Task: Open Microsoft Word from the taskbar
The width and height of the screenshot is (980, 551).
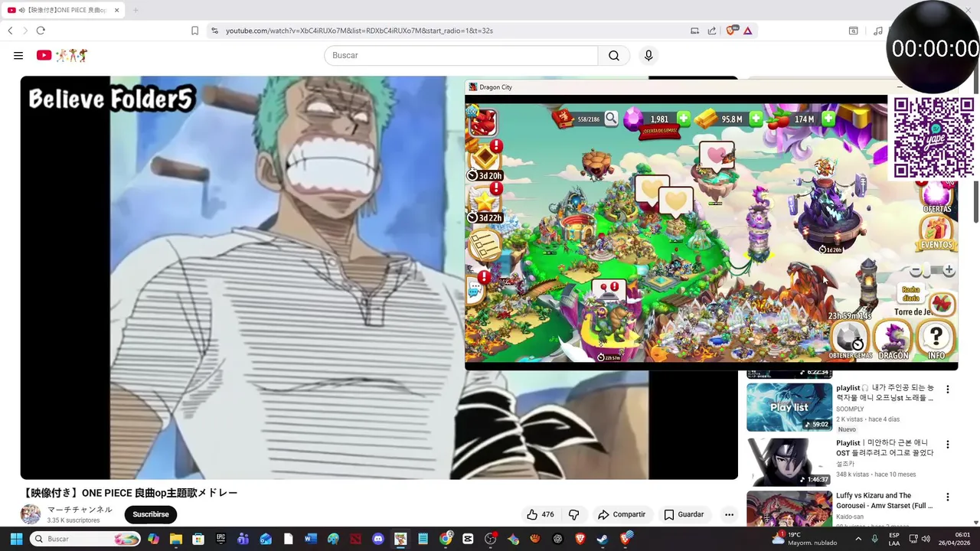Action: [310, 539]
